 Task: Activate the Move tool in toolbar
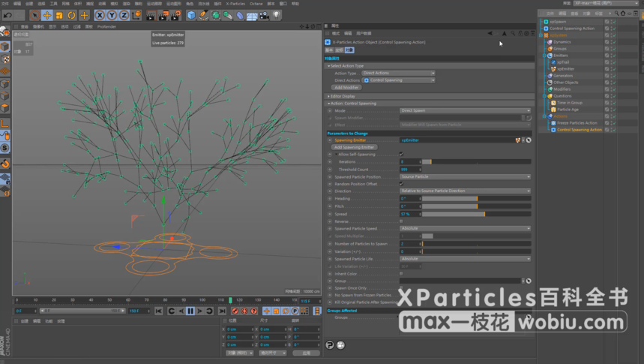click(46, 16)
